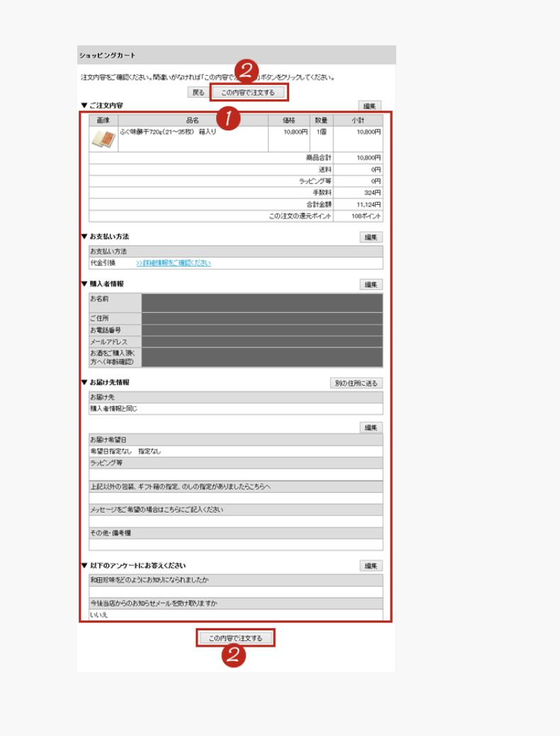Click the 戻る back button
560x736 pixels.
click(198, 92)
